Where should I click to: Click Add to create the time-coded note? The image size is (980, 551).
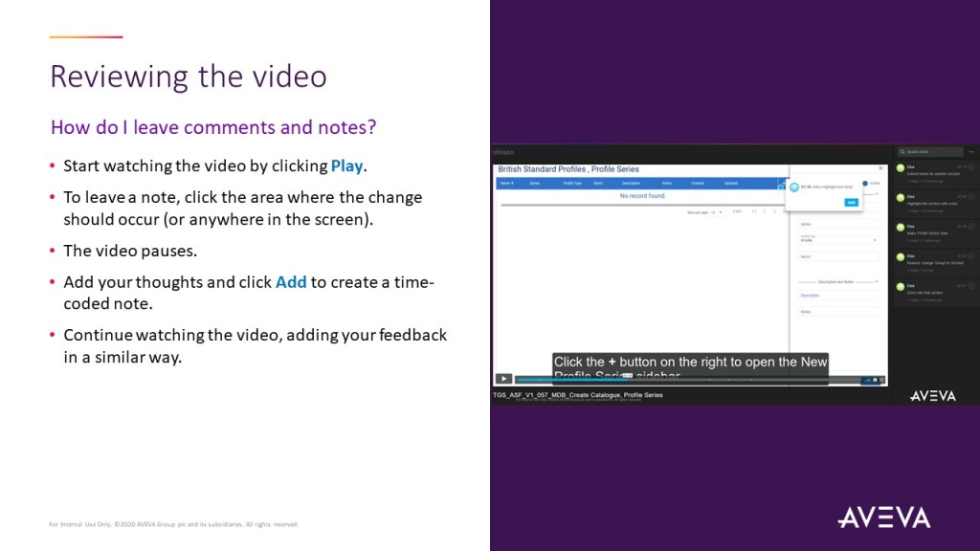click(851, 202)
